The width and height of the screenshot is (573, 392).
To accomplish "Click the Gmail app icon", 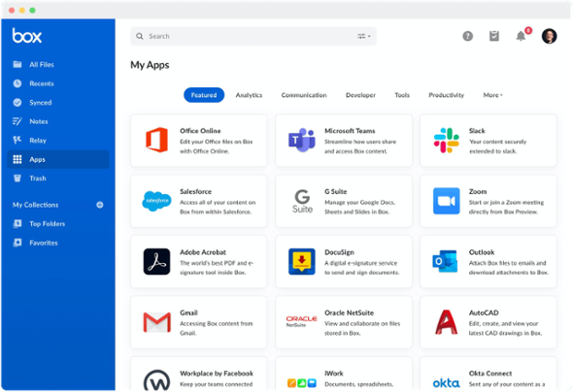I will coord(156,322).
